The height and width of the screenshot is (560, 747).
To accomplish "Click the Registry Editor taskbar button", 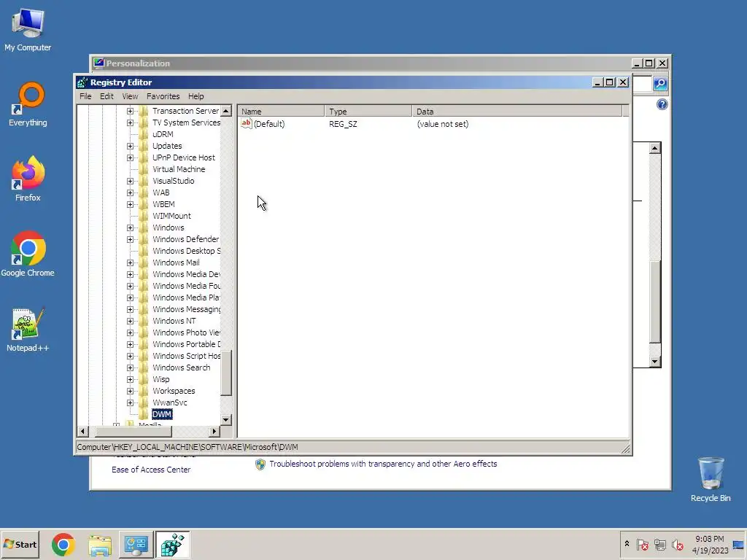I will [172, 545].
